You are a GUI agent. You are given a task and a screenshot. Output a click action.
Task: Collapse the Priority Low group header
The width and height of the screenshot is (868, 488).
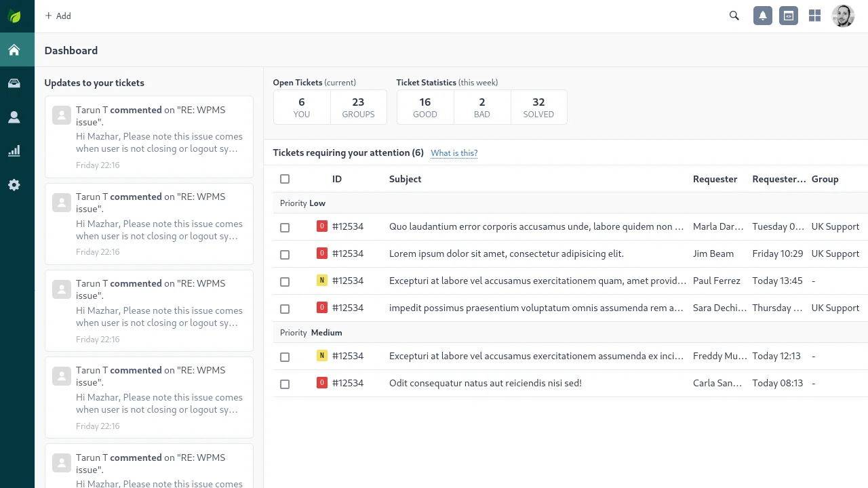pyautogui.click(x=303, y=203)
